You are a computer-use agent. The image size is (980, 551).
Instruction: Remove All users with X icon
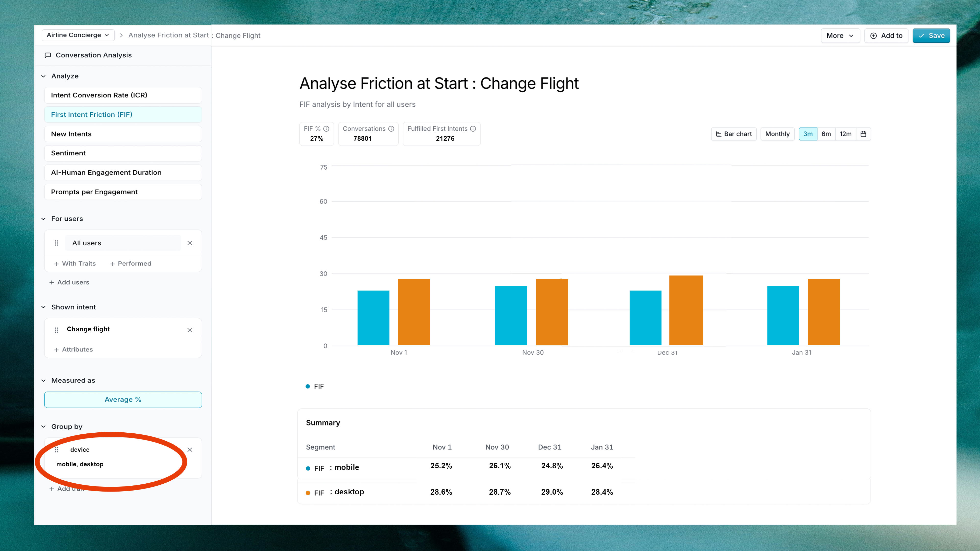pyautogui.click(x=190, y=243)
